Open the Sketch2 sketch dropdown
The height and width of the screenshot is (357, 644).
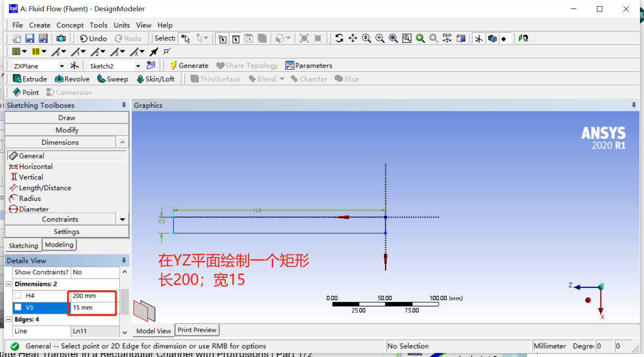pyautogui.click(x=138, y=66)
